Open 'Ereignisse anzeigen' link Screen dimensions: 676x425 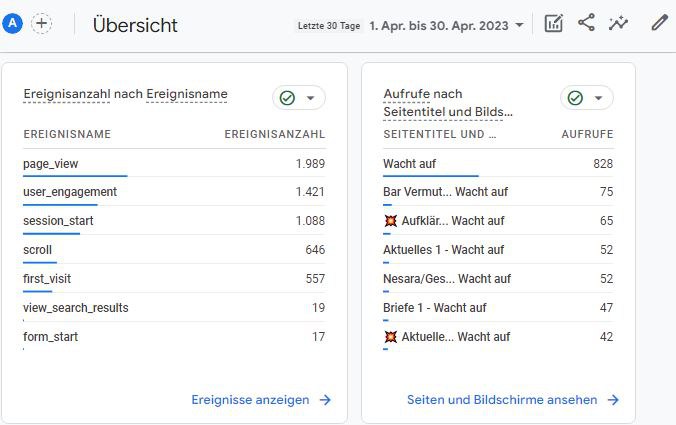250,400
